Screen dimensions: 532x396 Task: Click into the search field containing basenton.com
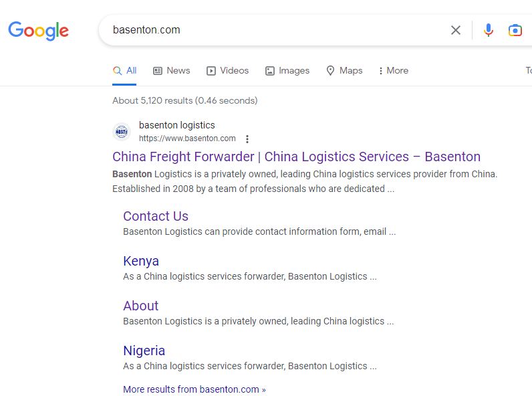(x=275, y=30)
